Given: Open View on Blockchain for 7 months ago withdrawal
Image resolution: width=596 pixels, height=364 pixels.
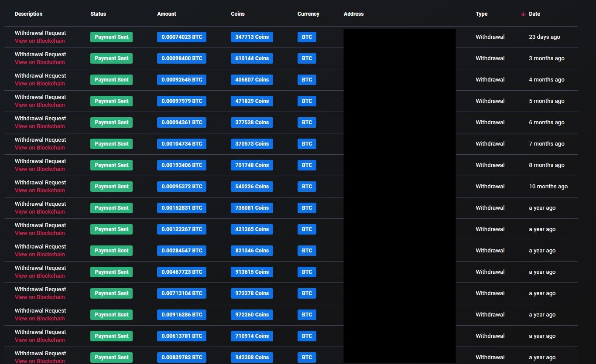Looking at the screenshot, I should pyautogui.click(x=40, y=148).
